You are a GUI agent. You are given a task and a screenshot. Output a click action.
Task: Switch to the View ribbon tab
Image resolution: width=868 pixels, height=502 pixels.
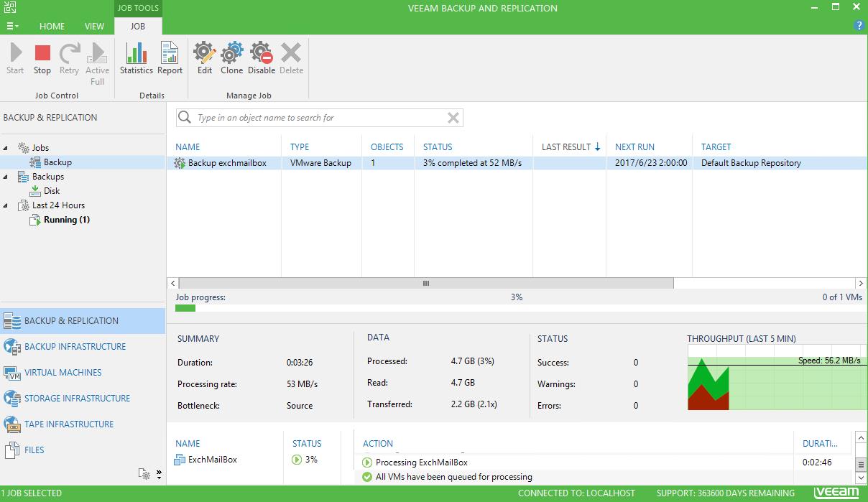(94, 26)
